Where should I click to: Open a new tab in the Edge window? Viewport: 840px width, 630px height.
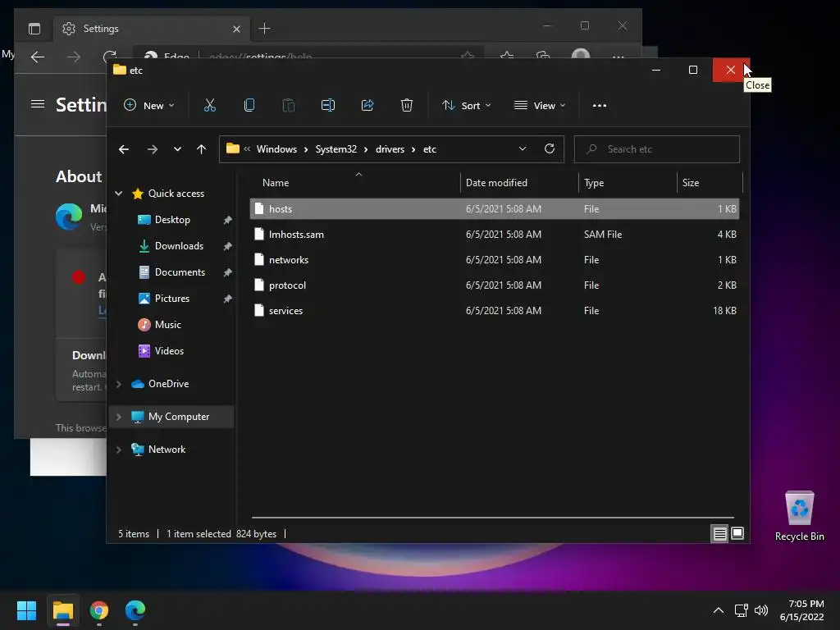tap(265, 29)
